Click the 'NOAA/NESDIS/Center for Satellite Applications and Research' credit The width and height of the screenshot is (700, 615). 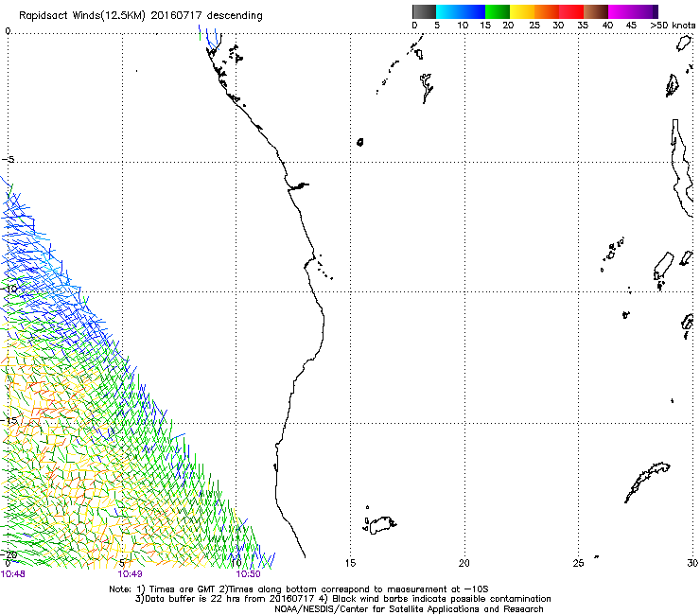pyautogui.click(x=409, y=609)
